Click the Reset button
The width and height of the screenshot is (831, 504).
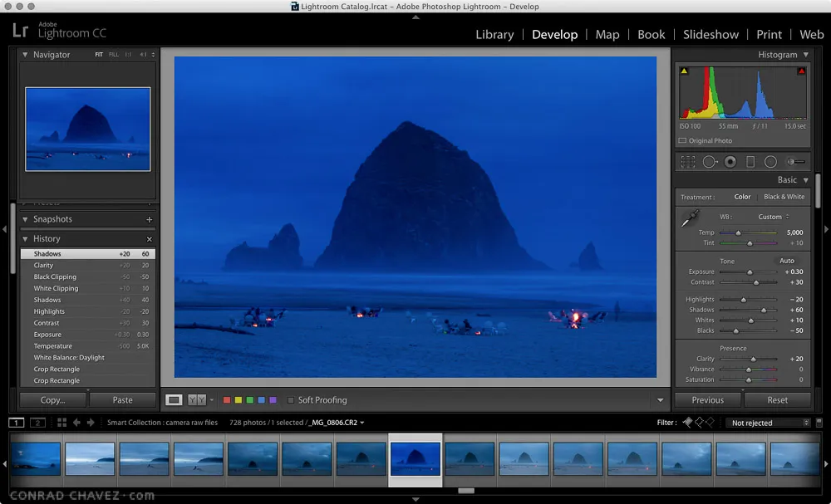(x=777, y=400)
